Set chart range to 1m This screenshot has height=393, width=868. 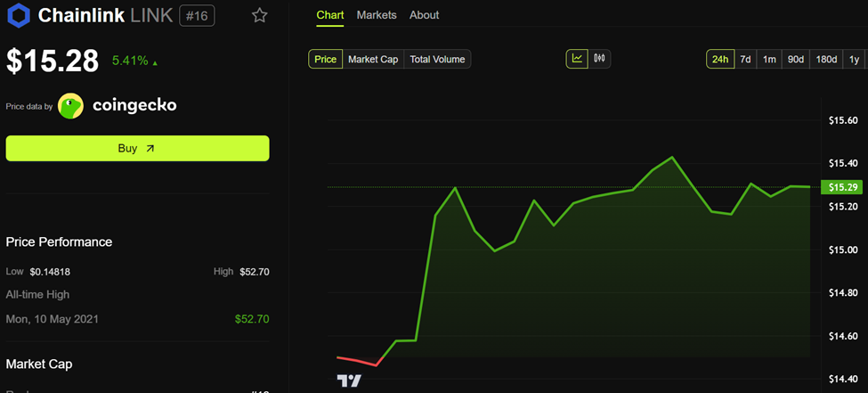click(x=769, y=59)
